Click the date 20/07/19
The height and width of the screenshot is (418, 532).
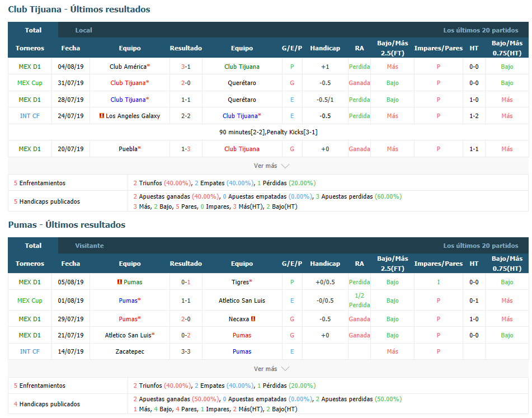point(70,149)
